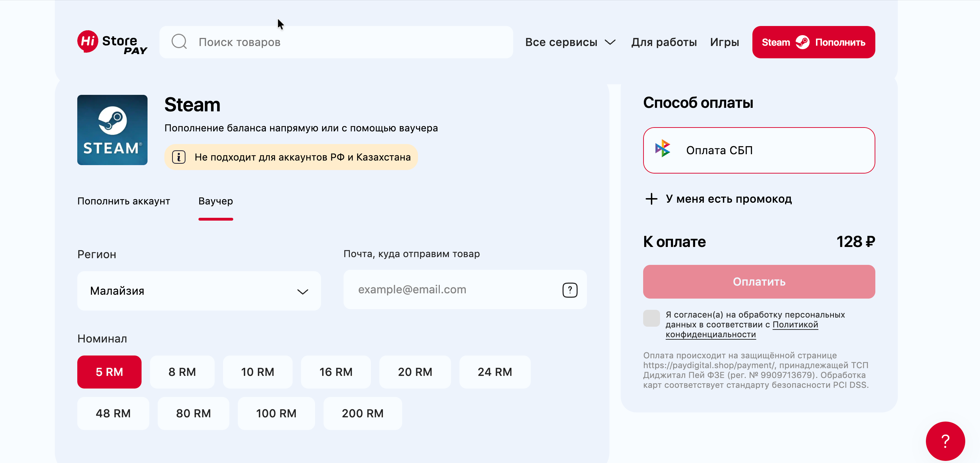Click the info icon in the warning banner
This screenshot has width=980, height=463.
179,157
